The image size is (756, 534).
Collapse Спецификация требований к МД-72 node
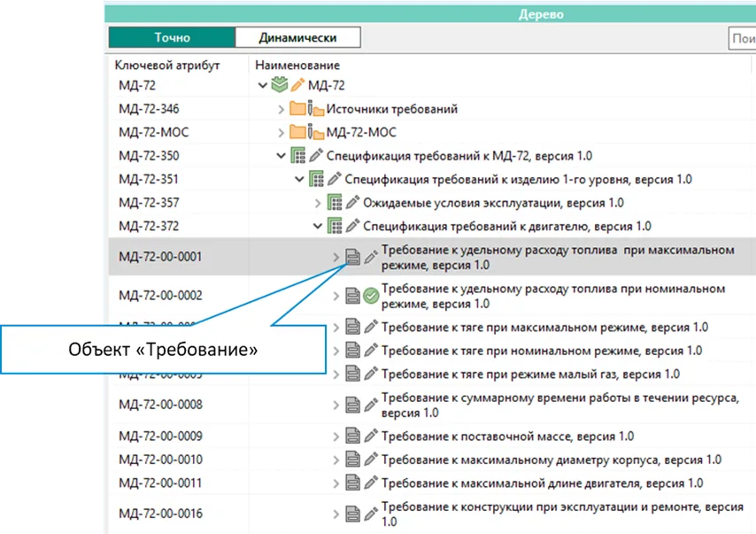281,156
